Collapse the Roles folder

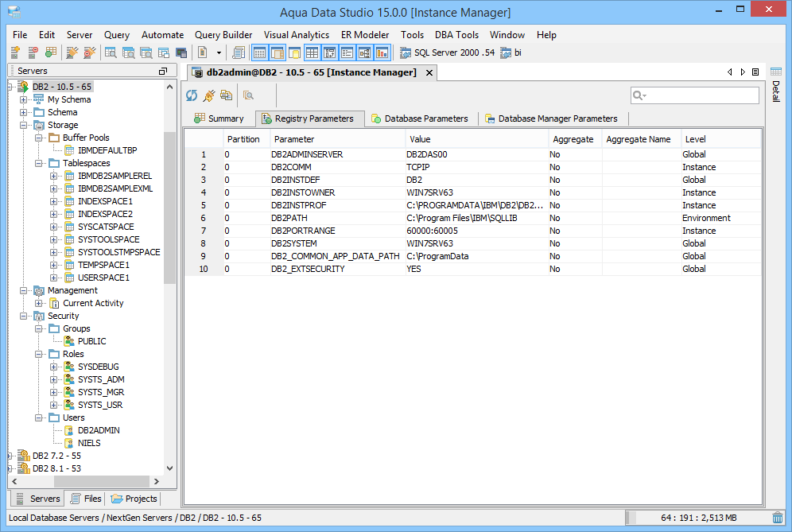point(38,354)
